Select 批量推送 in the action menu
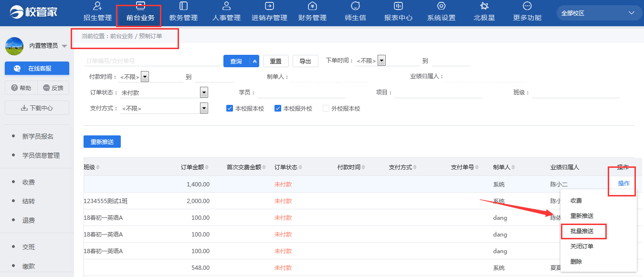644x277 pixels. click(x=582, y=231)
